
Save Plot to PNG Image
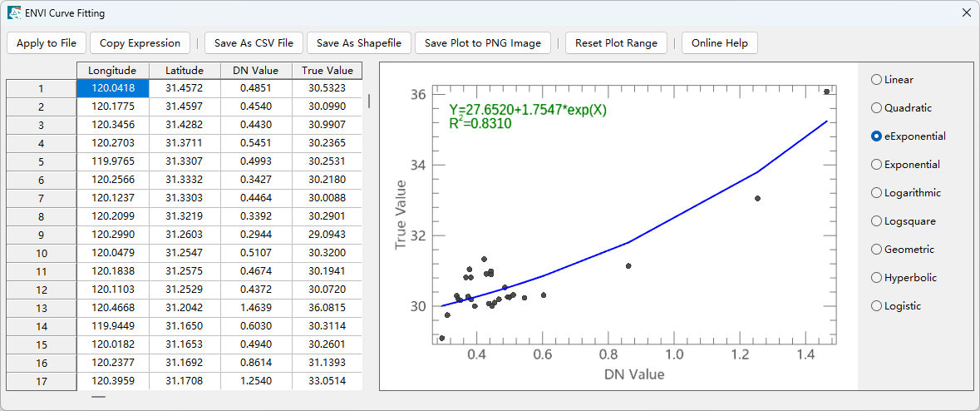[483, 43]
